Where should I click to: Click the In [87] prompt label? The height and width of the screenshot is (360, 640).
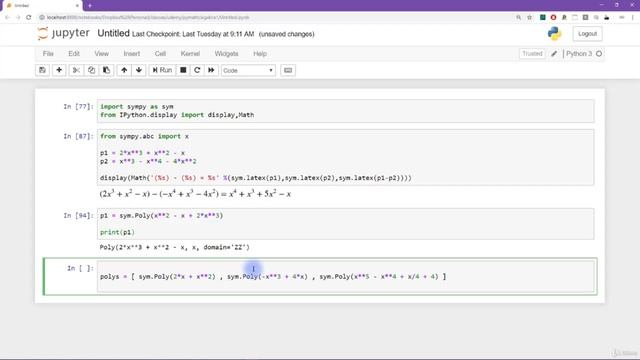coord(78,136)
